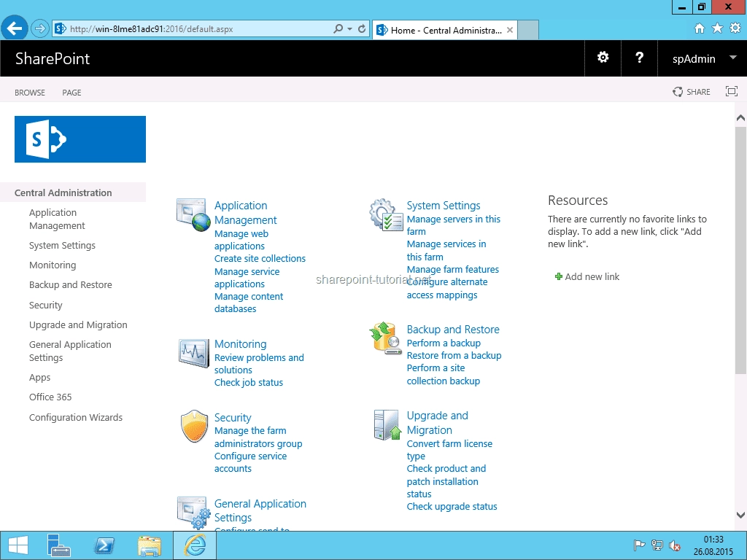Screen dimensions: 747x560
Task: Open the settings gear in SharePoint header
Action: tap(603, 58)
